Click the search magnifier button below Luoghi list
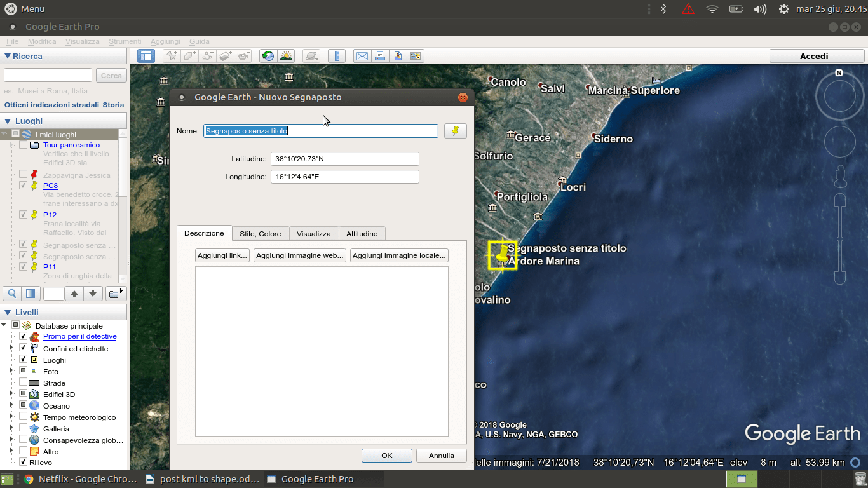Screen dimensions: 868x488 11,294
